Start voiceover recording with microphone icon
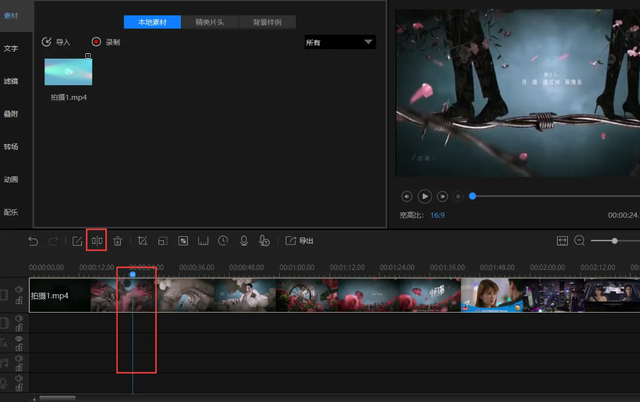The image size is (640, 402). [x=244, y=241]
